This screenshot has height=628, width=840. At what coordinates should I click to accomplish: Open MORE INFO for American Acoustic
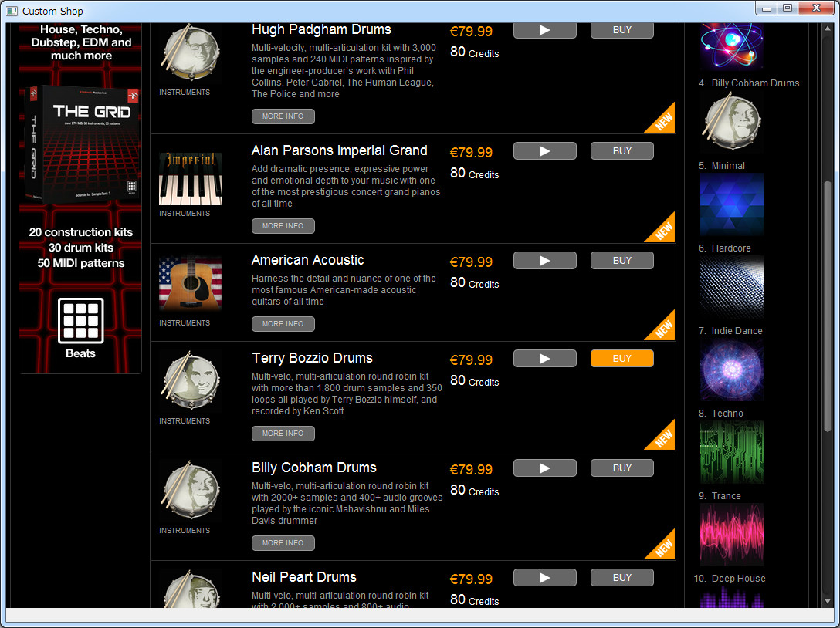tap(283, 324)
